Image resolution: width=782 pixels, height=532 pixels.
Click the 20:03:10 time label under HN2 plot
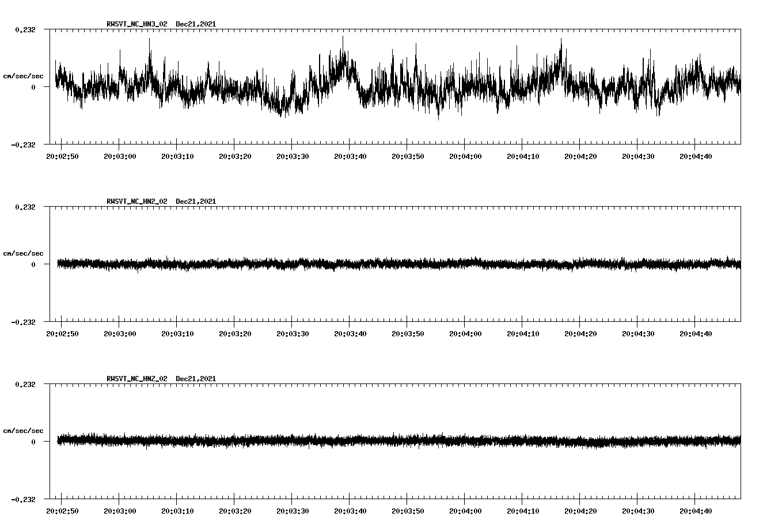(177, 333)
